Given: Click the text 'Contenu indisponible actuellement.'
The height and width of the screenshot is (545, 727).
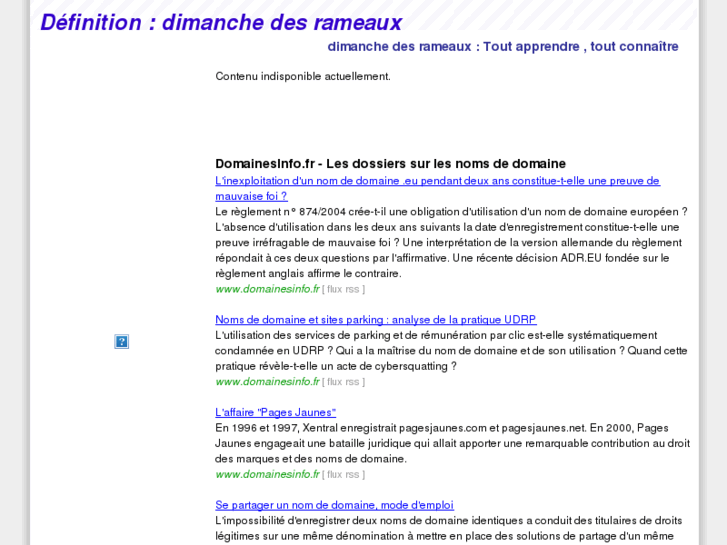Looking at the screenshot, I should [x=303, y=76].
